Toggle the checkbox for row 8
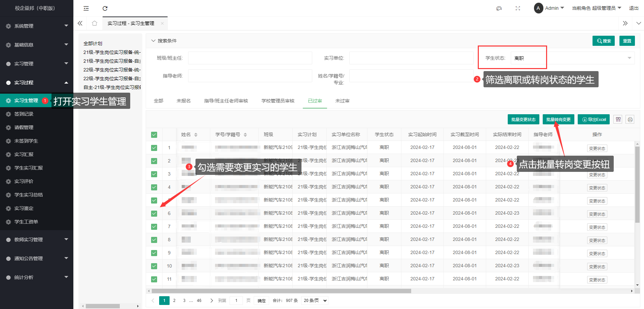The width and height of the screenshot is (644, 309). (154, 240)
